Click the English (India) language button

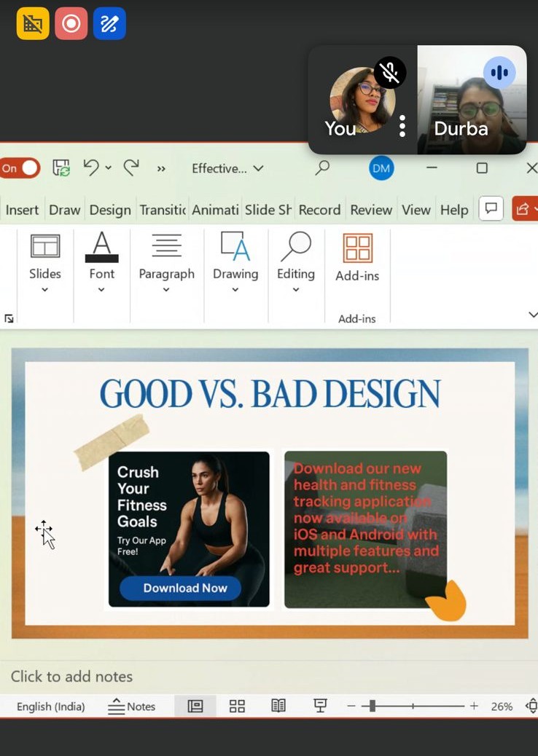click(x=51, y=706)
